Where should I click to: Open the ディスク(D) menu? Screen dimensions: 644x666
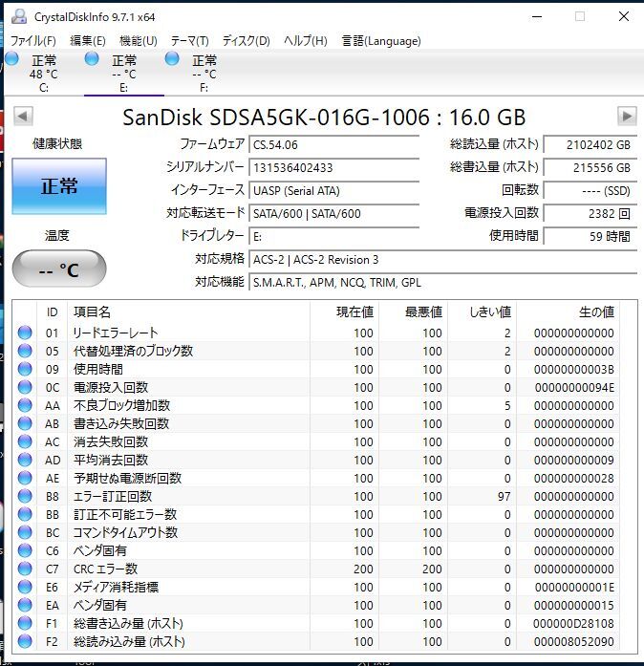246,41
